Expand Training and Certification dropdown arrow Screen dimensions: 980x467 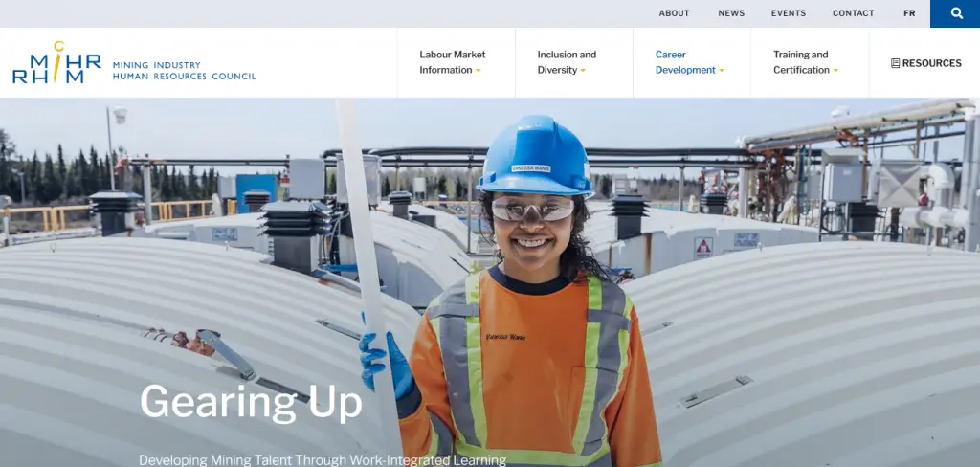tap(835, 71)
